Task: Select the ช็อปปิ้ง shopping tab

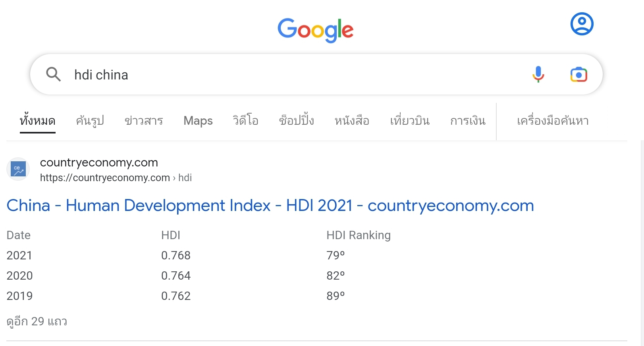Action: coord(297,120)
